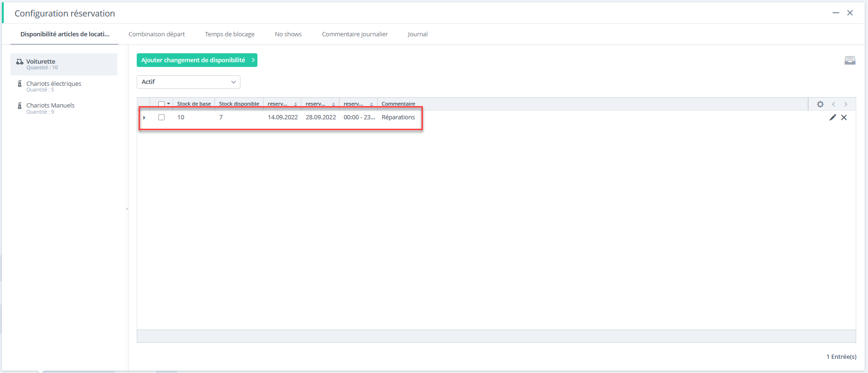Screen dimensions: 868x373
Task: Click the 00:00 - 23... time cell
Action: (359, 117)
